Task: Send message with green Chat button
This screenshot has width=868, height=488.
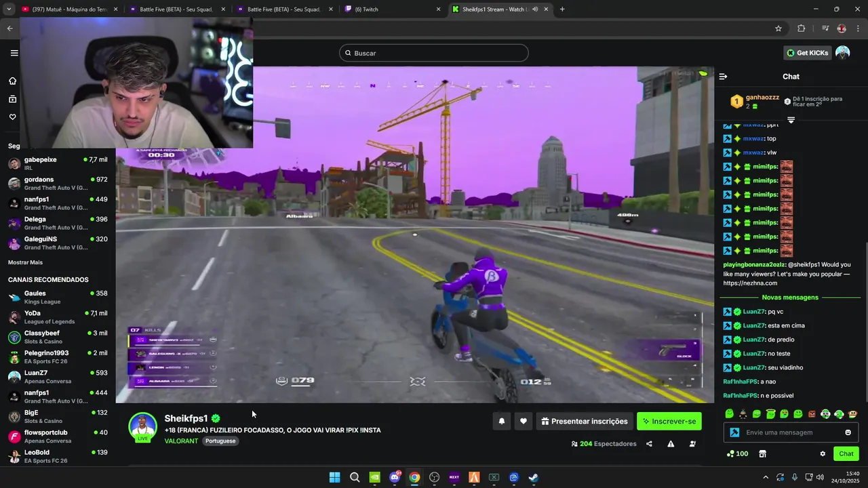Action: tap(846, 453)
